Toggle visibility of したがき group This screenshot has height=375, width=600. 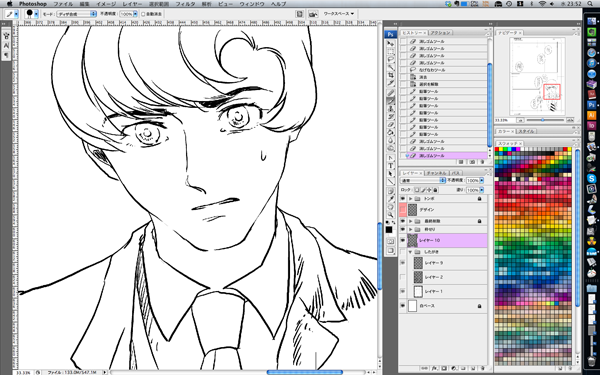pos(403,252)
